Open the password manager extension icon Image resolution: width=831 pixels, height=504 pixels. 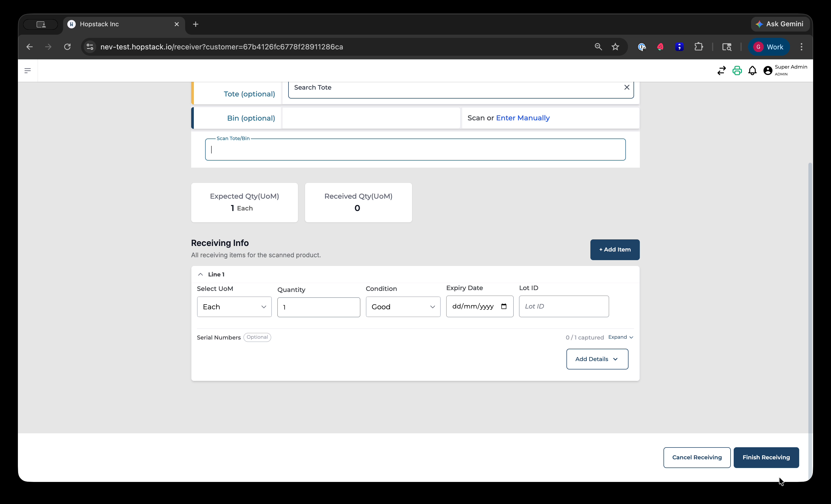click(641, 47)
